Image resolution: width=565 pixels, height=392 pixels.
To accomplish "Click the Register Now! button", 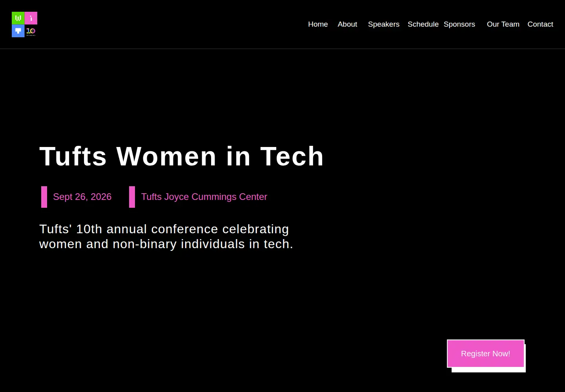I will pos(486,354).
